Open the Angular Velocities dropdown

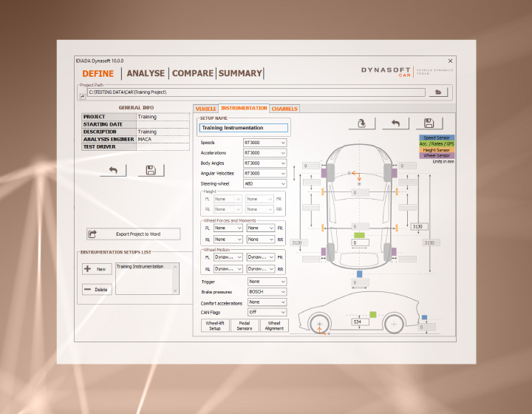pos(265,173)
